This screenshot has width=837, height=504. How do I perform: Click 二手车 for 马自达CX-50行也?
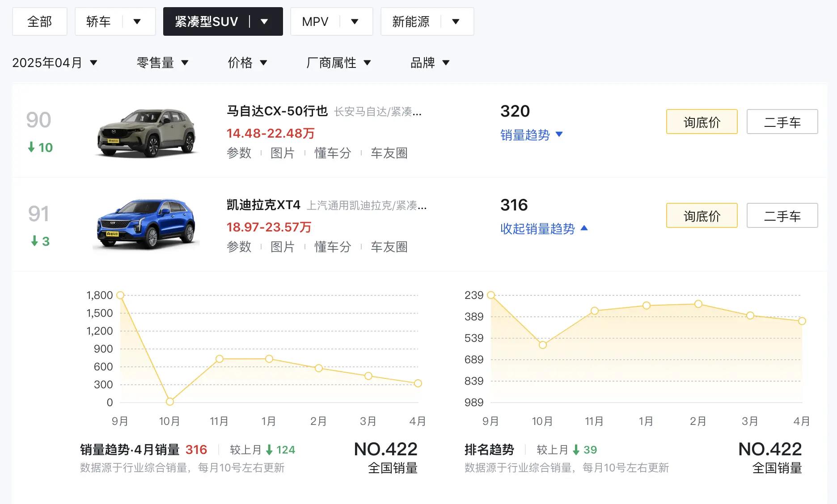[x=782, y=122]
